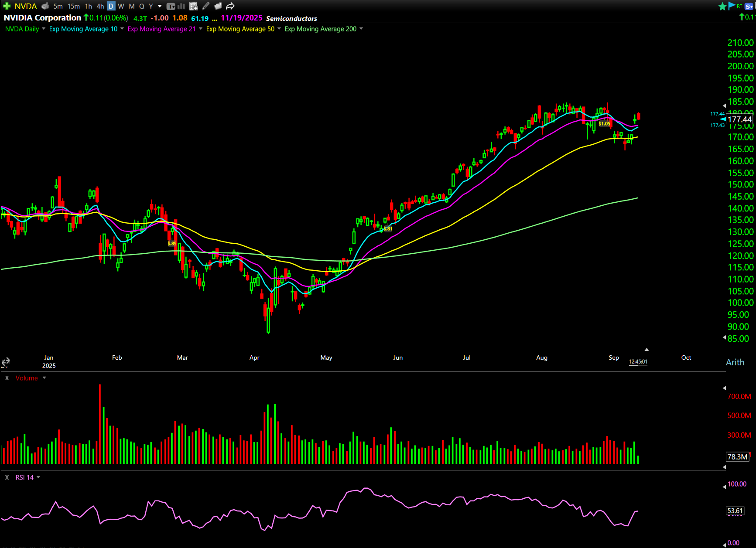Click the 53.61 RSI value label

tap(735, 511)
